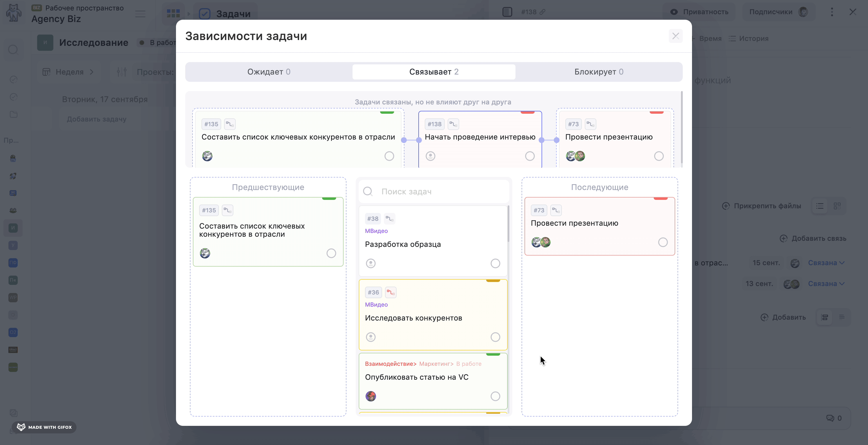868x445 pixels.
Task: Focus the Поиск задач search field
Action: (434, 191)
